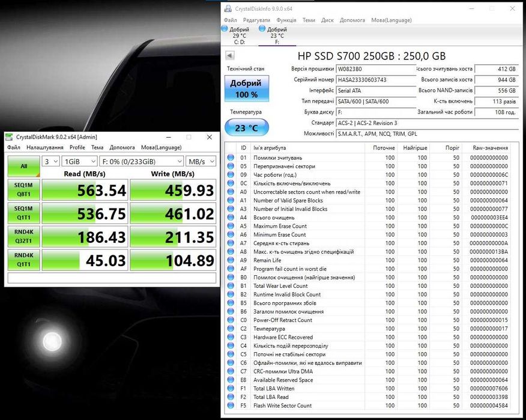The height and width of the screenshot is (420, 526).
Task: Click status orb for B1 Total Wear Level Count
Action: 231,286
